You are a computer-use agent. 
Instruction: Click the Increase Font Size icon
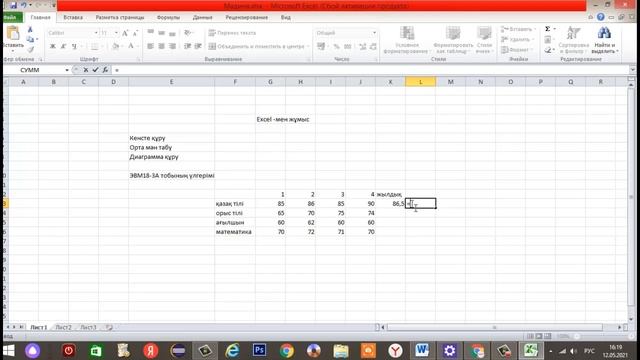pyautogui.click(x=125, y=33)
